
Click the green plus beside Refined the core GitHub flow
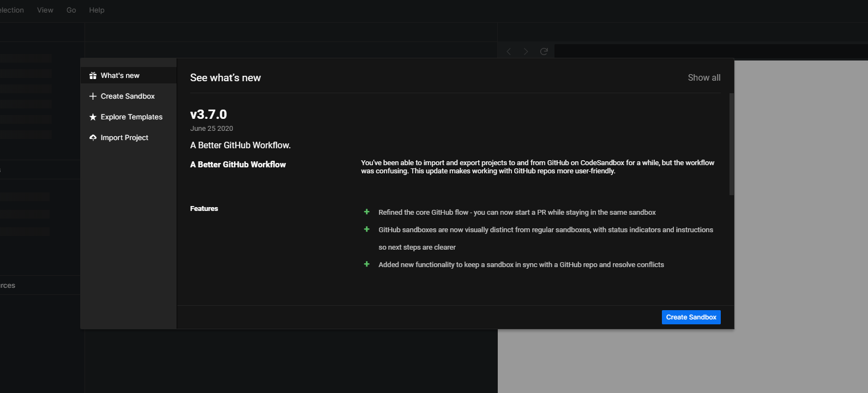[367, 212]
